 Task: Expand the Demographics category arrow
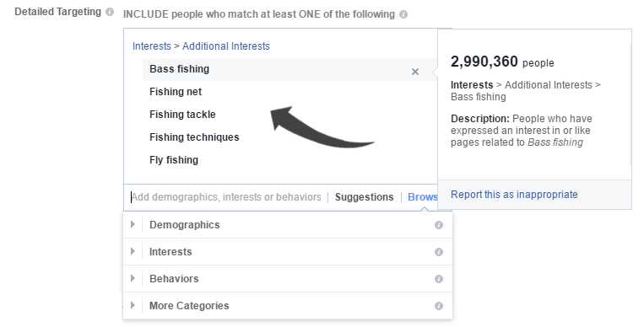pyautogui.click(x=133, y=224)
